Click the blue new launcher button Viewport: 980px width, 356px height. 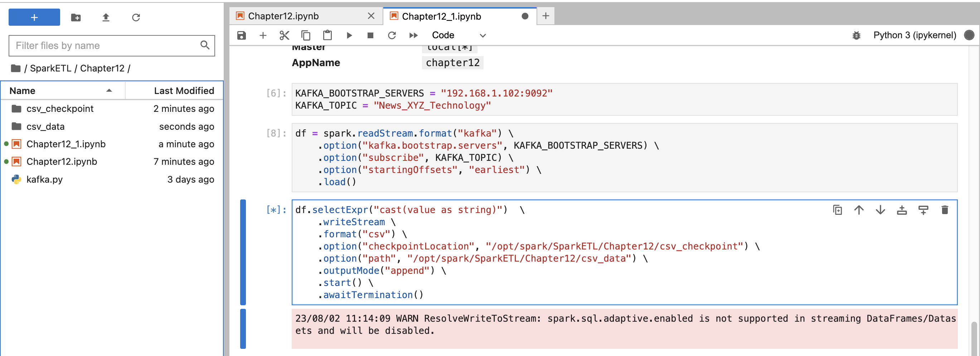[34, 18]
